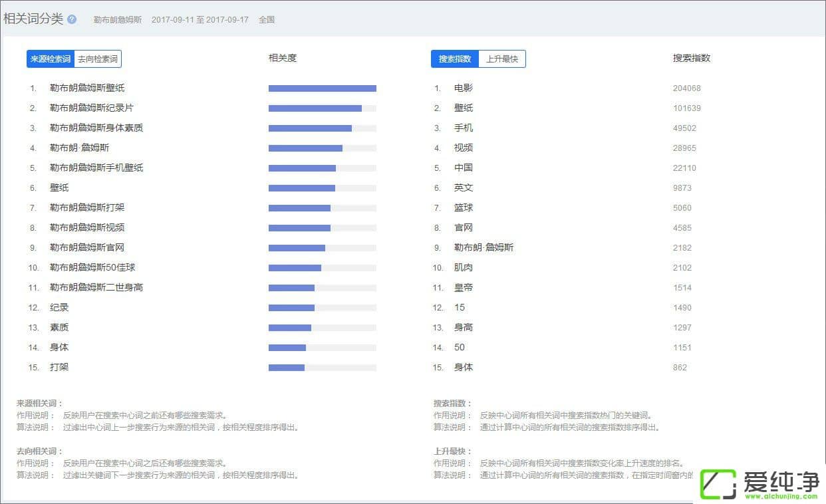Screen dimensions: 826x504
Task: Select the 搜索指数 toggle button
Action: pos(455,59)
